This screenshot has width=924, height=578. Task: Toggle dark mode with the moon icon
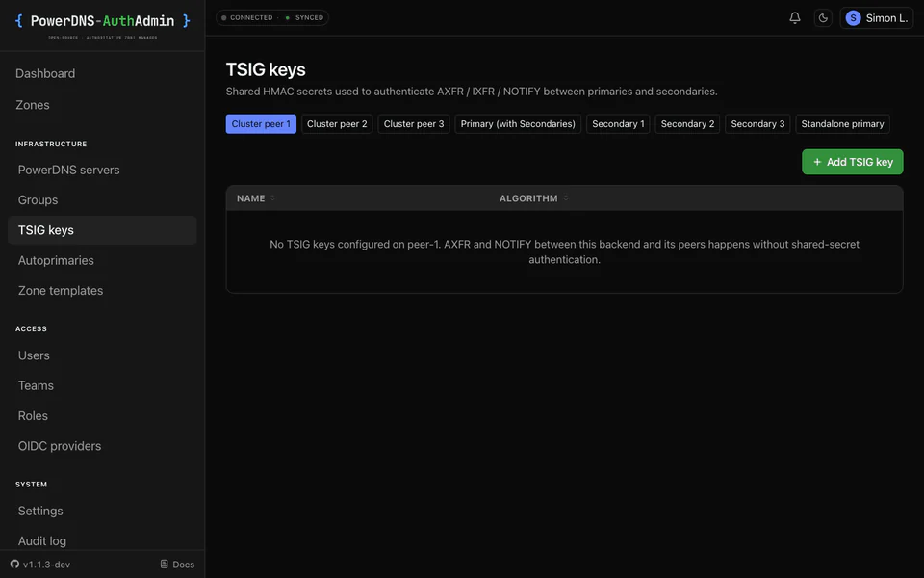pyautogui.click(x=823, y=17)
